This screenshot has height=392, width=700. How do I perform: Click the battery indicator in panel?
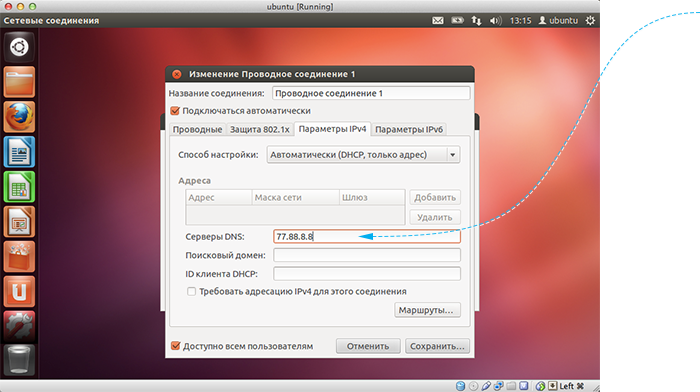click(457, 21)
